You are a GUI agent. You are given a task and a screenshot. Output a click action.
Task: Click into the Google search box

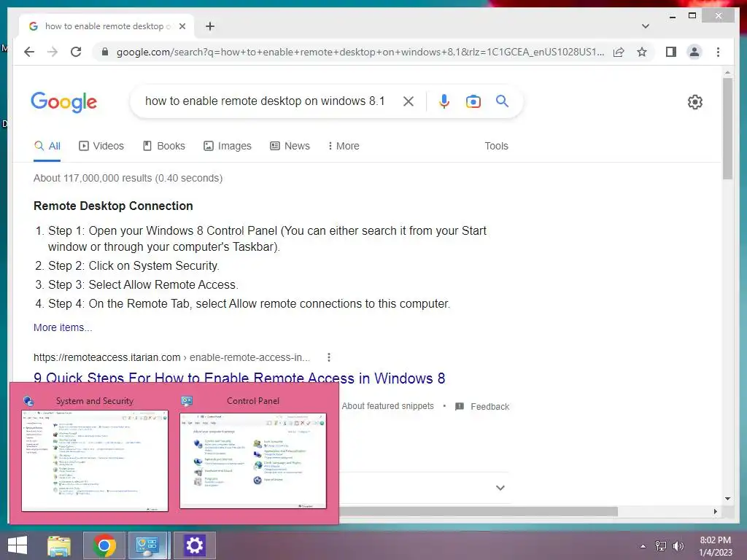[x=264, y=101]
